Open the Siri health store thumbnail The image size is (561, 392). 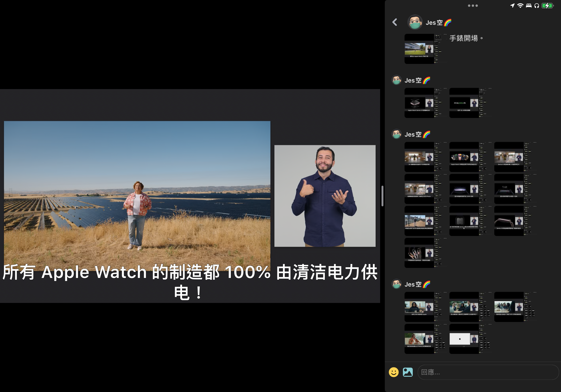click(426, 157)
